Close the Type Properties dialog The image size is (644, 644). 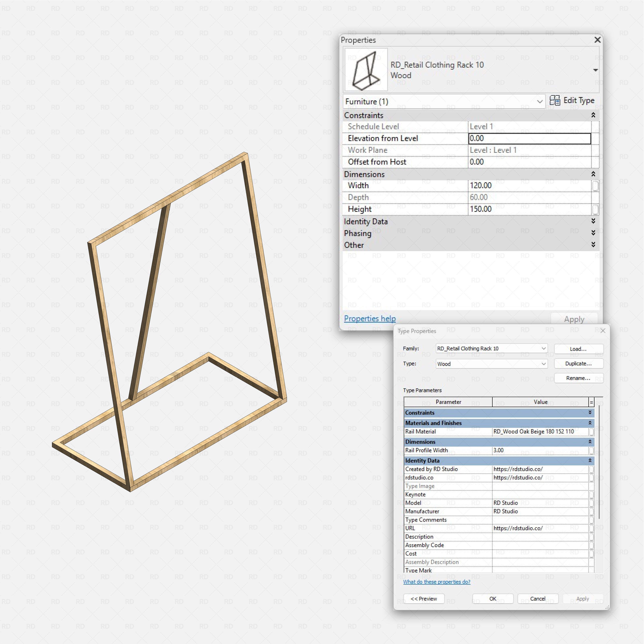point(603,331)
